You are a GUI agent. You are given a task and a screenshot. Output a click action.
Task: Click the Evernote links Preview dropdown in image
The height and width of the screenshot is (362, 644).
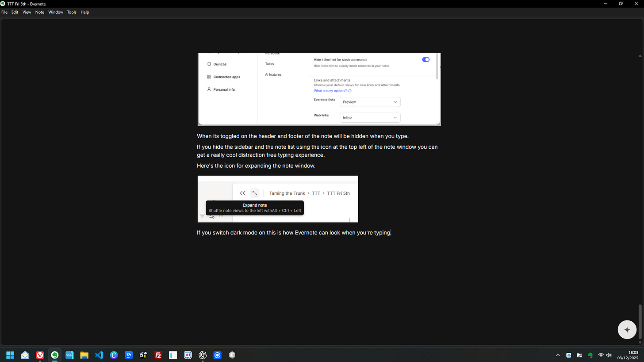[x=370, y=102]
